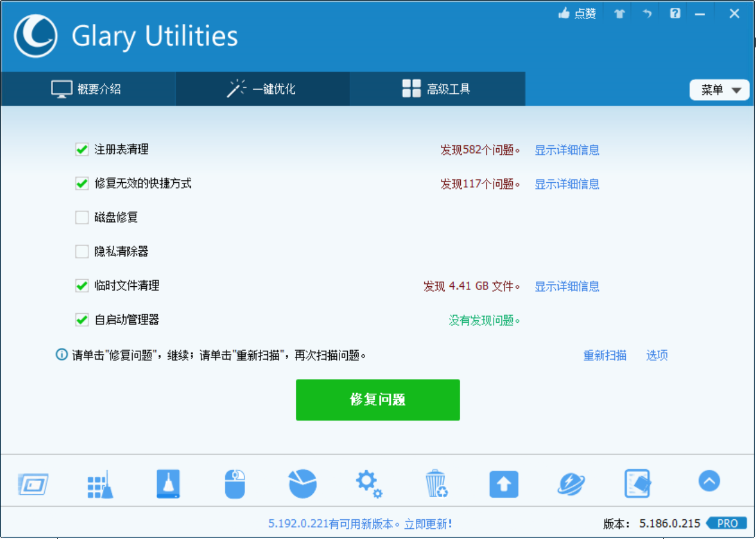Open the uninstall manager trash icon
Screen dimensions: 756x539
[x=437, y=483]
